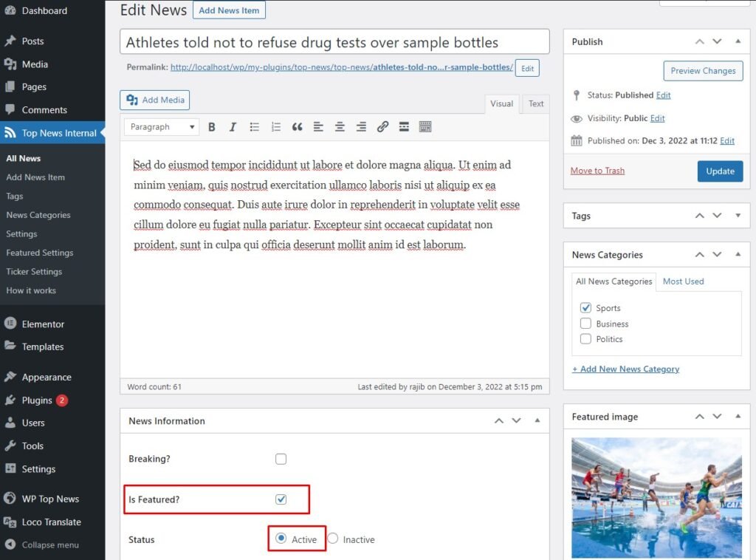This screenshot has width=756, height=560.
Task: Check the Business news category
Action: (x=585, y=324)
